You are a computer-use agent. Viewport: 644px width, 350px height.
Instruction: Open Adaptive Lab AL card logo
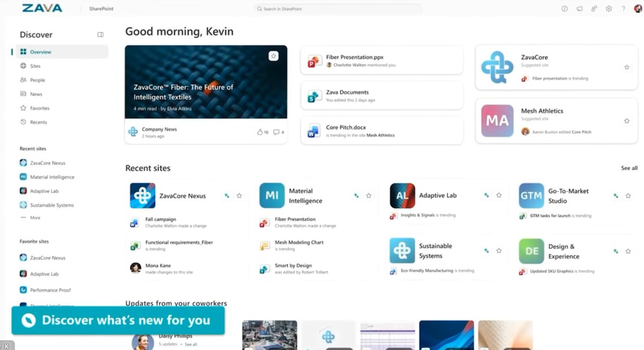coord(402,195)
